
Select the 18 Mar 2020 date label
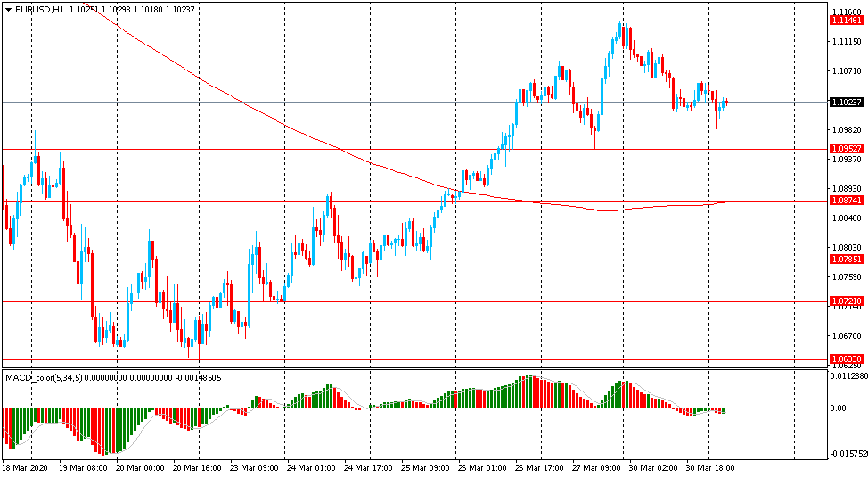tap(25, 468)
